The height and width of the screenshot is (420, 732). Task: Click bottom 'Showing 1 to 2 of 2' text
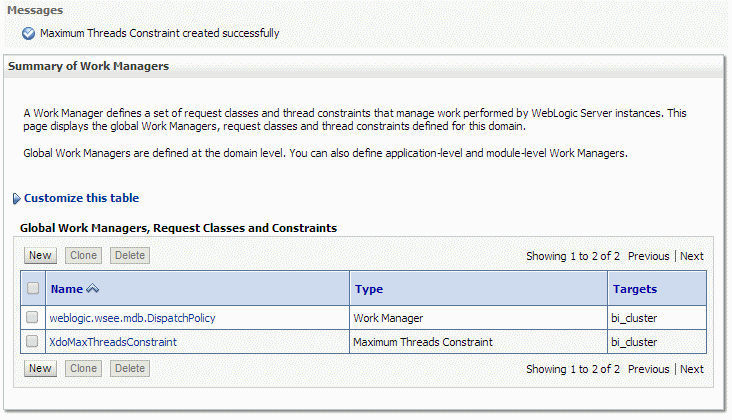(x=573, y=369)
